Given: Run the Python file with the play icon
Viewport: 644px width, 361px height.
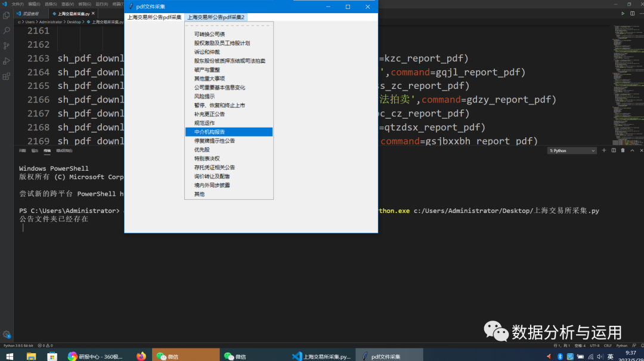Looking at the screenshot, I should tap(623, 14).
